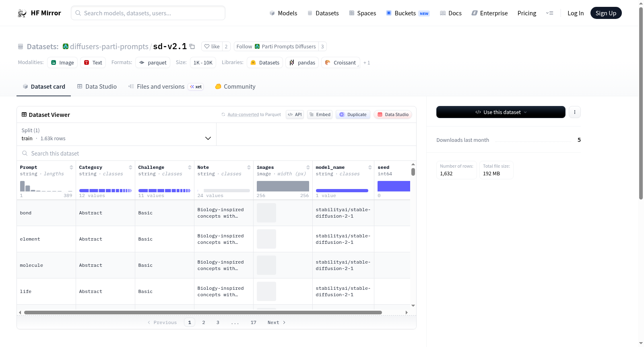Click the main search models input field
This screenshot has width=644, height=347.
click(x=148, y=13)
